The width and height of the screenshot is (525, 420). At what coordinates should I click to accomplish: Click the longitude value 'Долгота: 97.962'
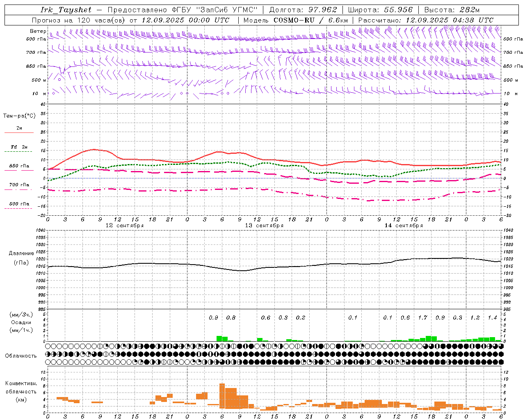click(303, 10)
